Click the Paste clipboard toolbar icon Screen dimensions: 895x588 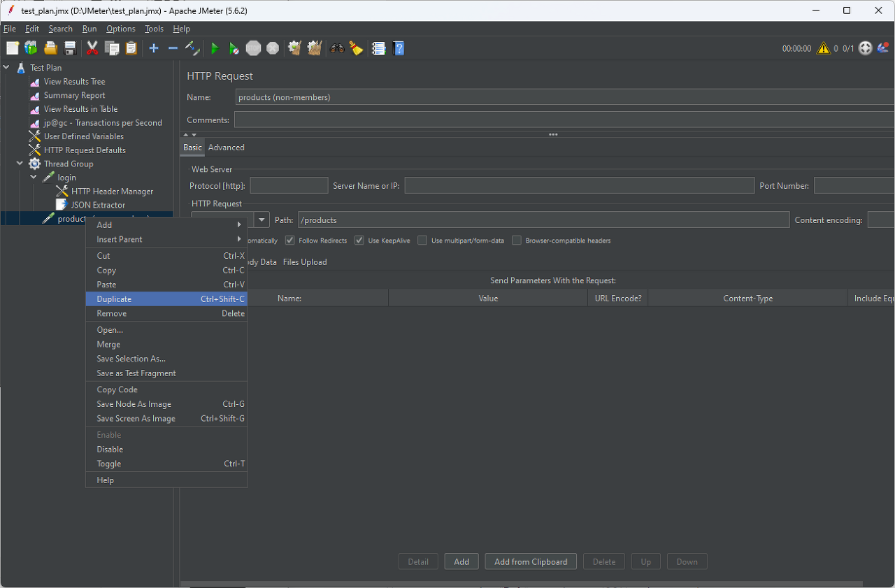coord(131,48)
